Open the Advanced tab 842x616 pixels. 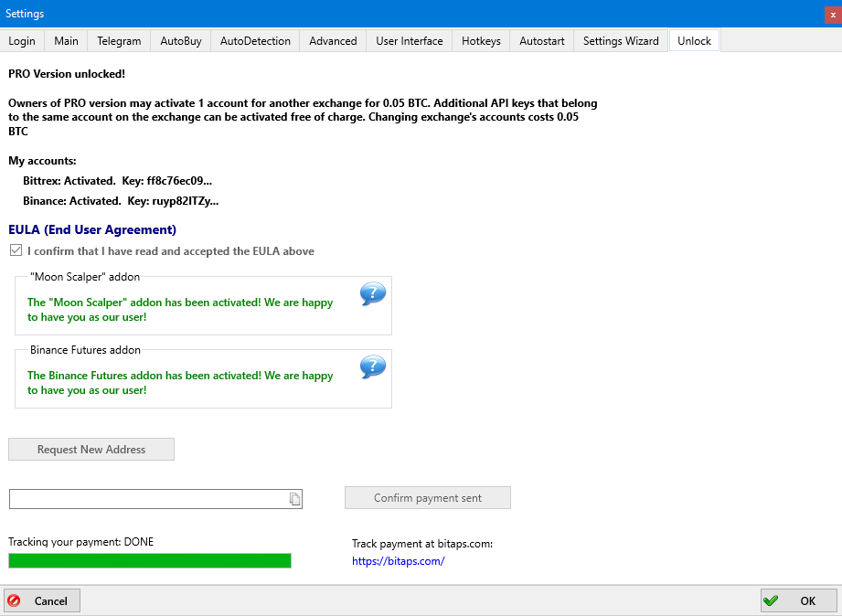tap(333, 41)
